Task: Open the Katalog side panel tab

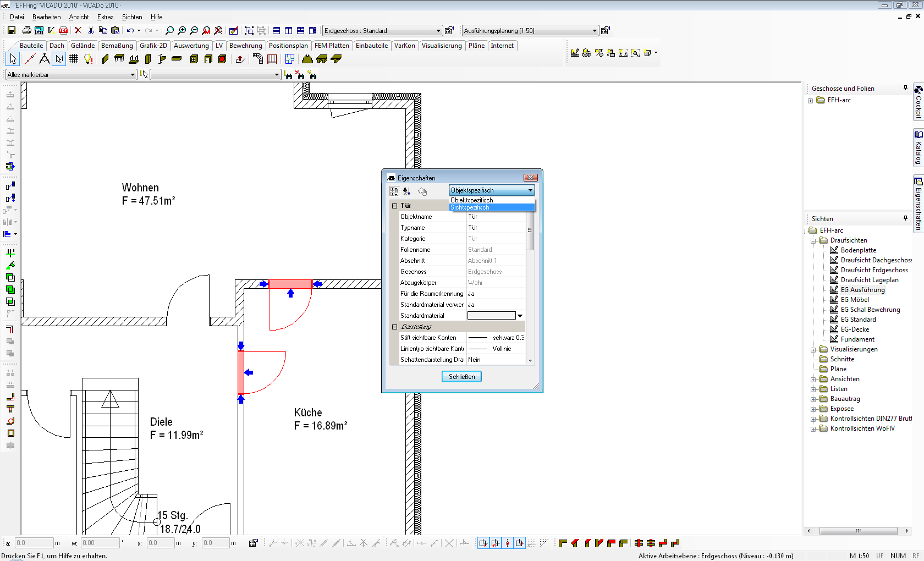Action: (918, 148)
